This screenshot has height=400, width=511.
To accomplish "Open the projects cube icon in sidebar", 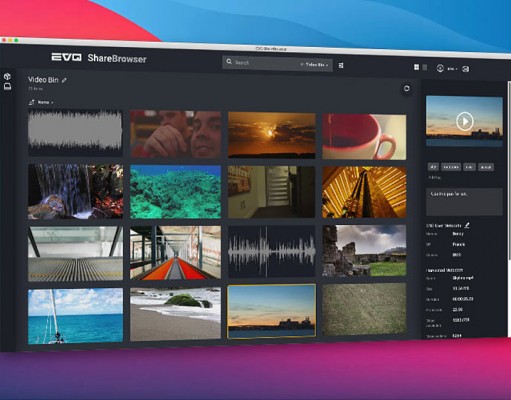I will (7, 76).
